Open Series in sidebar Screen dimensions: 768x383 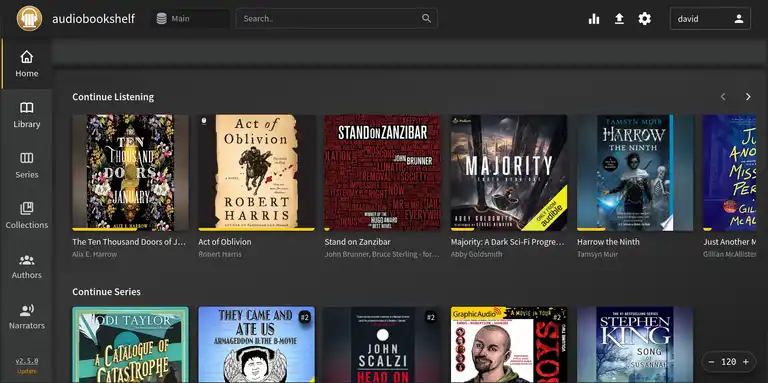(26, 165)
